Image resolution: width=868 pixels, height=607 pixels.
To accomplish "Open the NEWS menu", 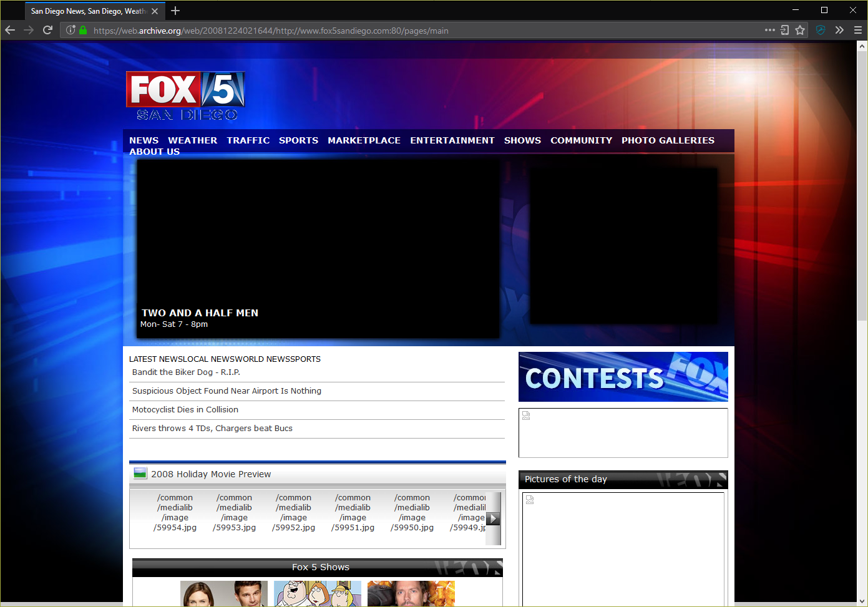I will coord(144,140).
